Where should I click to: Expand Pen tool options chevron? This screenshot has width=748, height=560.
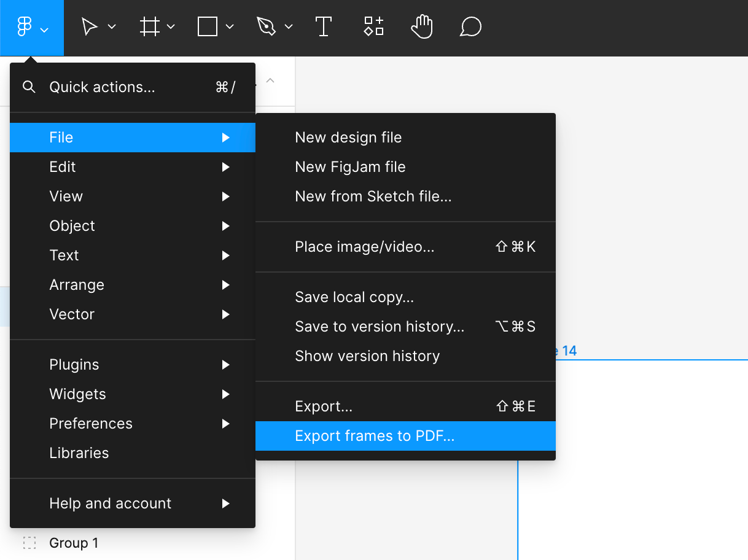[289, 27]
